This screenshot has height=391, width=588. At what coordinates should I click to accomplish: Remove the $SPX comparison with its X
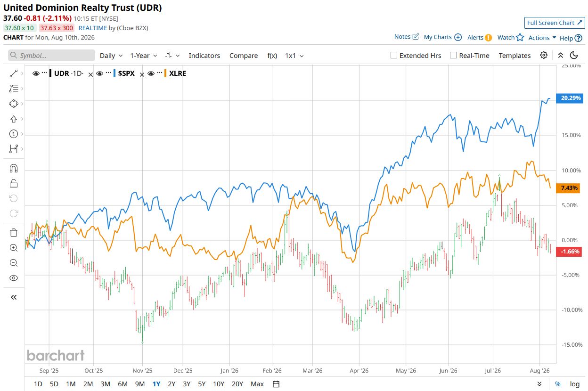142,74
